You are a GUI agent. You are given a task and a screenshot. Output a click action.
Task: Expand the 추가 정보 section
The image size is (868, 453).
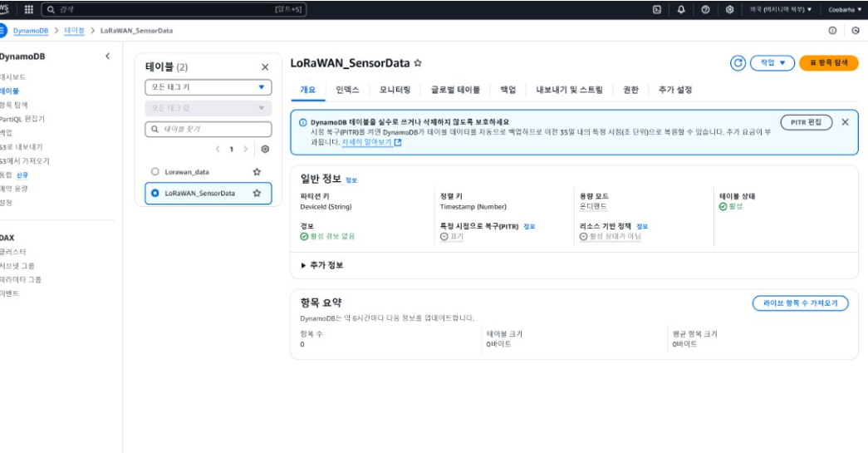tap(322, 265)
